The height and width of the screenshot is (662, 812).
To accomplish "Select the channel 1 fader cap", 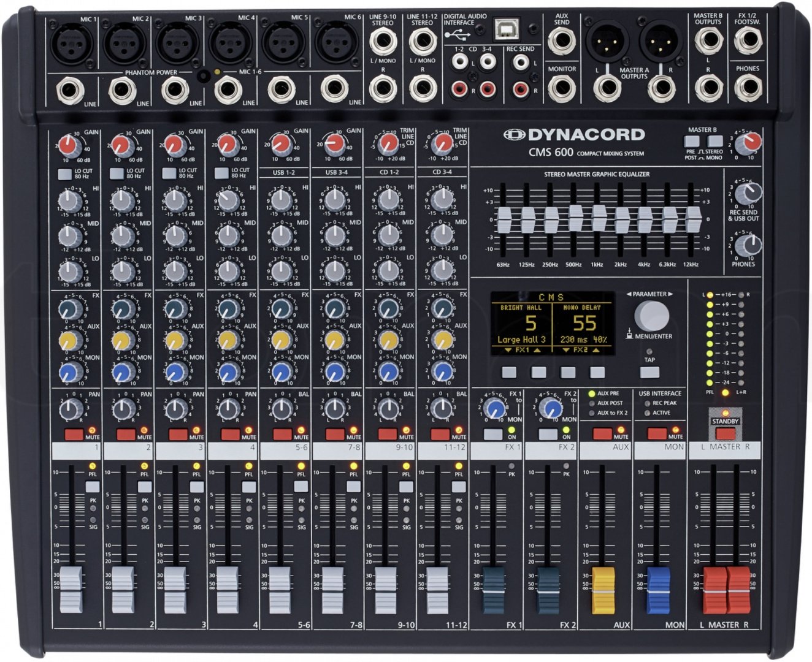I will click(71, 590).
